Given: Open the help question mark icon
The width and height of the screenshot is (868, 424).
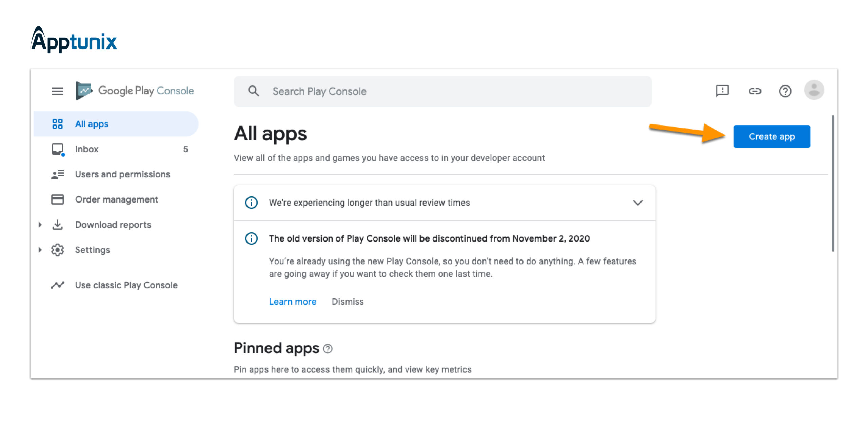Looking at the screenshot, I should [x=785, y=91].
